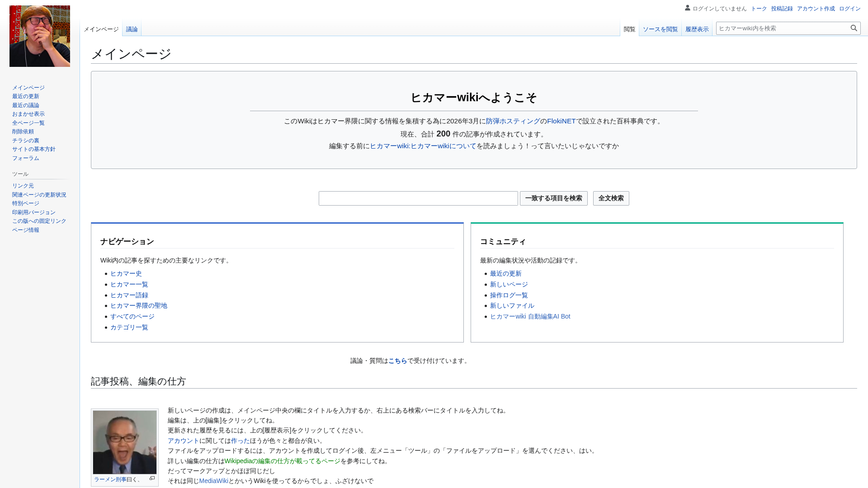Viewport: 868px width, 488px height.
Task: Open 最近の議論 in sidebar
Action: point(26,105)
